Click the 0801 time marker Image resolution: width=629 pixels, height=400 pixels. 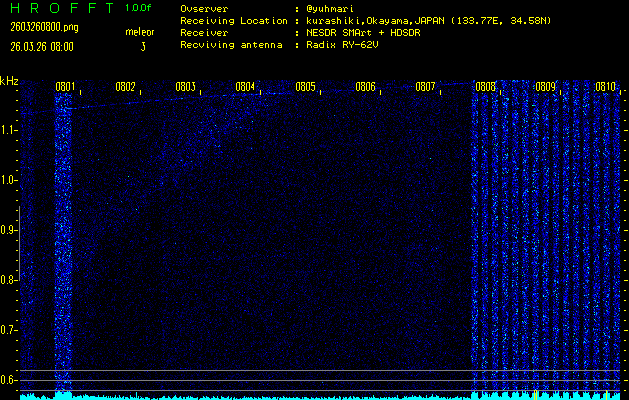tap(65, 87)
